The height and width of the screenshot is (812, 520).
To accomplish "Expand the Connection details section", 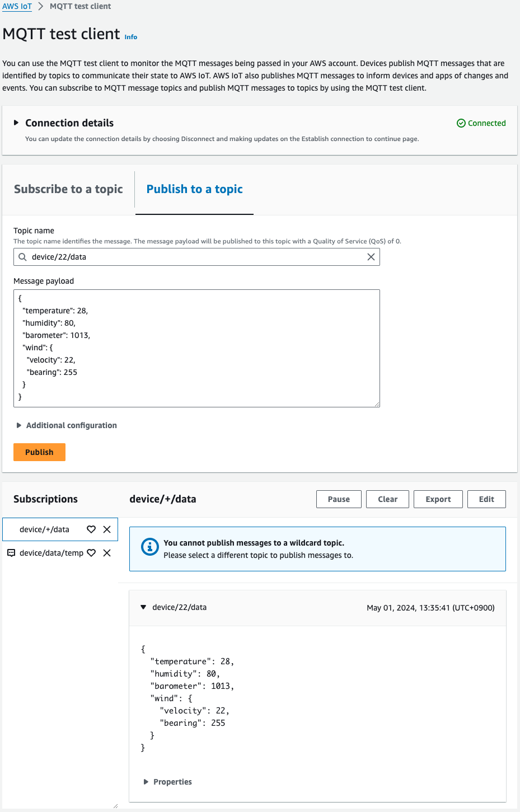I will click(x=16, y=123).
